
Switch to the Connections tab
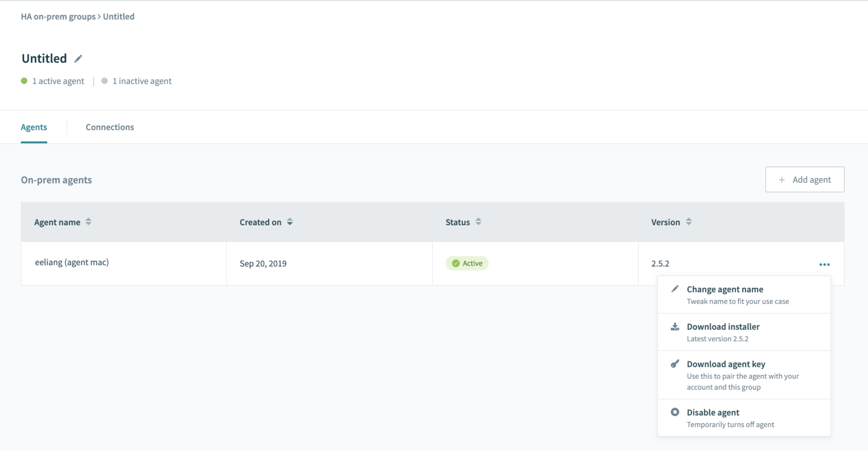(x=110, y=127)
